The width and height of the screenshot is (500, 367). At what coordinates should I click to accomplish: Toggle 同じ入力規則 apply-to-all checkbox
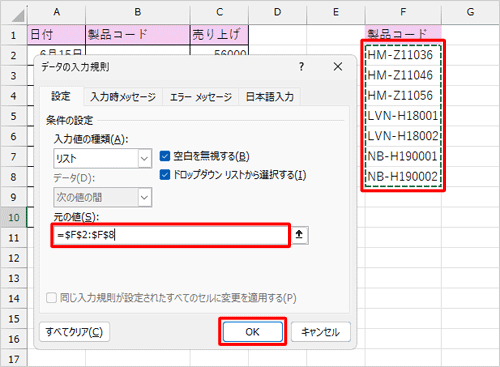click(x=51, y=298)
